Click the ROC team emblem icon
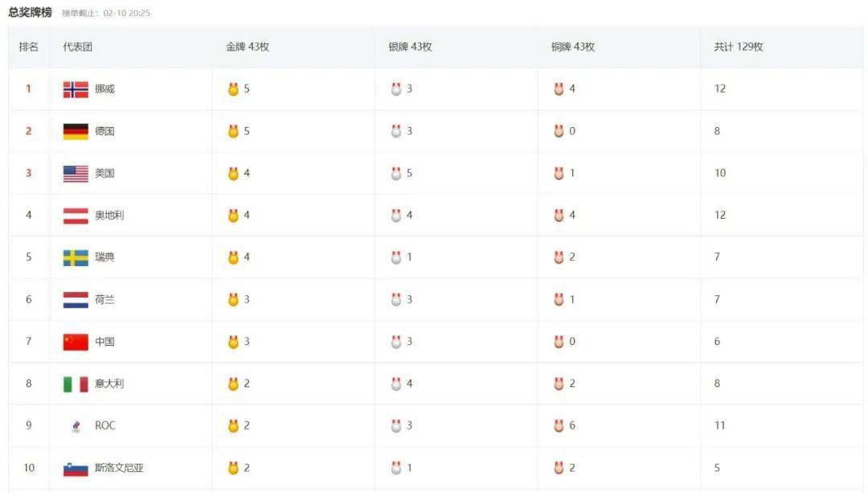The height and width of the screenshot is (493, 868). (x=76, y=426)
